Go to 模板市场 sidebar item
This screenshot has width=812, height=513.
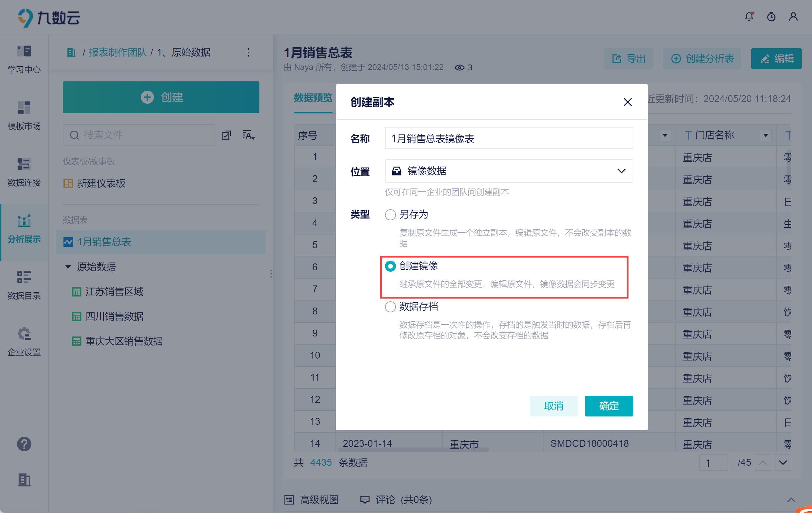coord(24,116)
